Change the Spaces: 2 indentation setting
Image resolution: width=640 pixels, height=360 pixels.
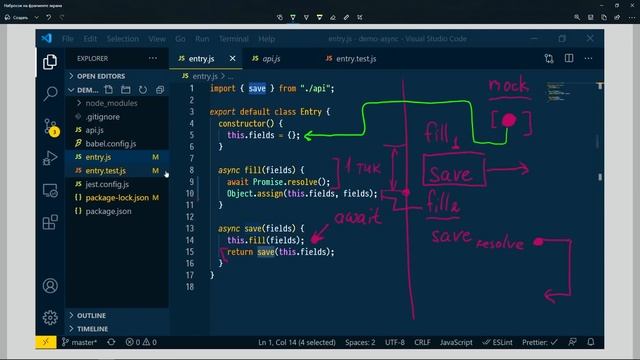point(360,342)
